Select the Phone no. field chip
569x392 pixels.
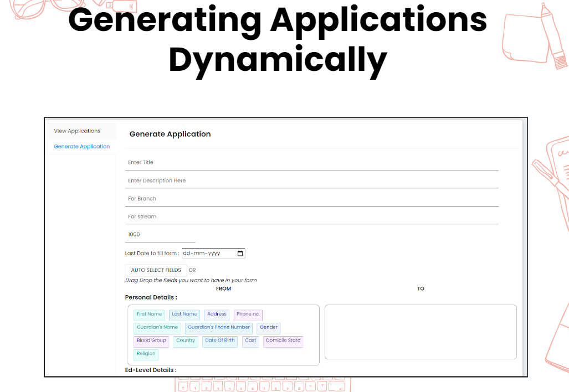click(248, 314)
